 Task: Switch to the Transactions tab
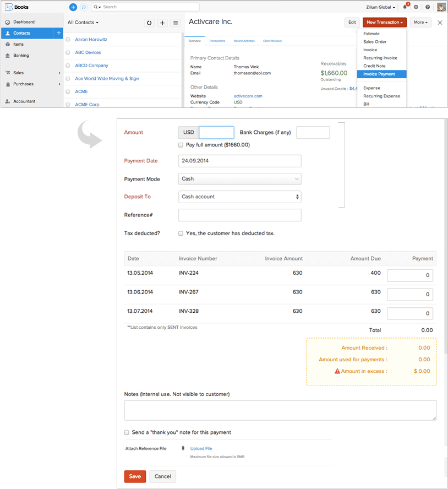pyautogui.click(x=217, y=41)
